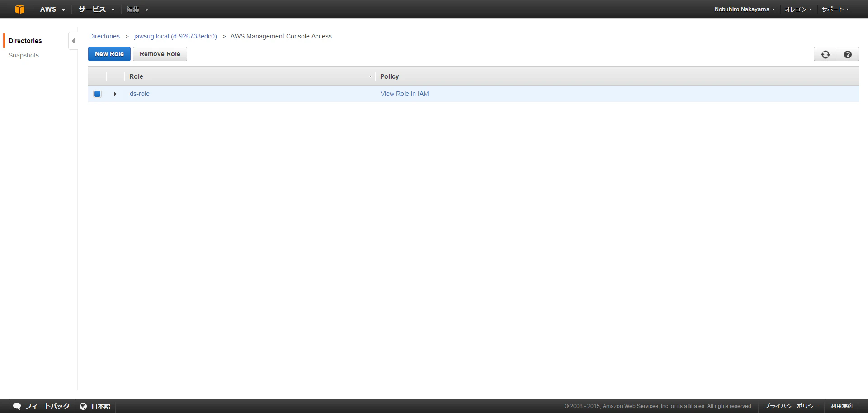The image size is (868, 413).
Task: Open the Directories section in the sidebar
Action: [x=25, y=40]
